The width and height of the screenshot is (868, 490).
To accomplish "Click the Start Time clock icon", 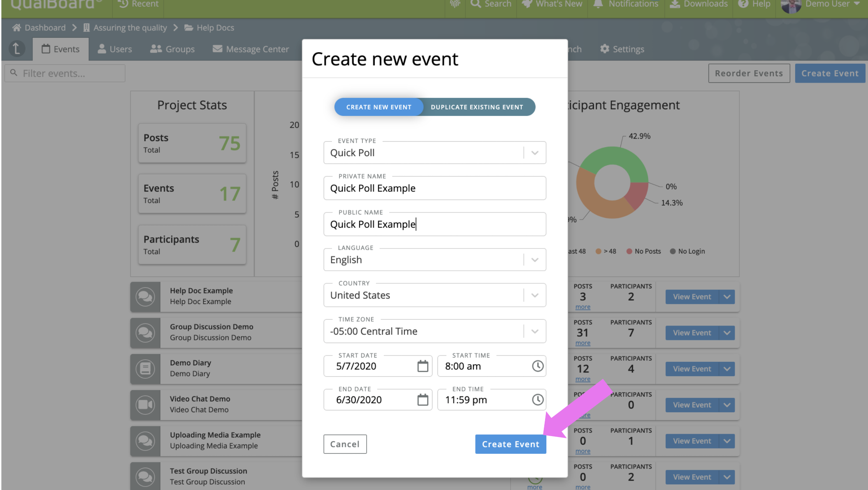I will point(537,366).
